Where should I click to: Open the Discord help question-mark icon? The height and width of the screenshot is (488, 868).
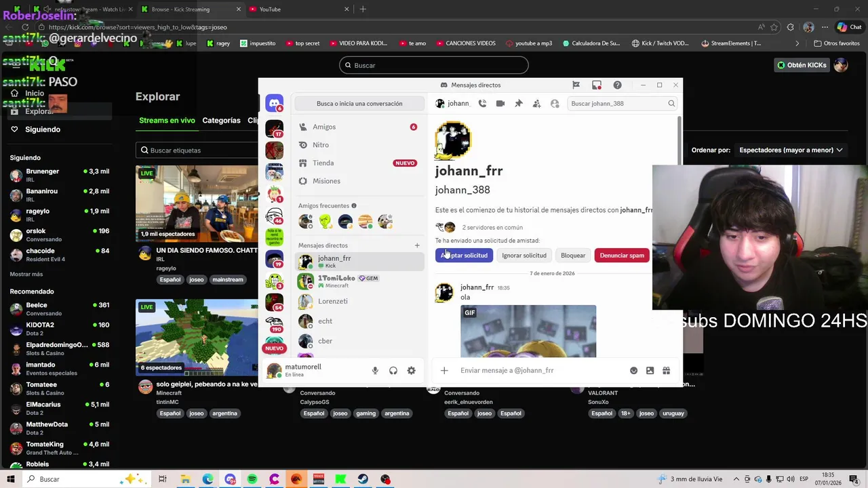pos(617,85)
